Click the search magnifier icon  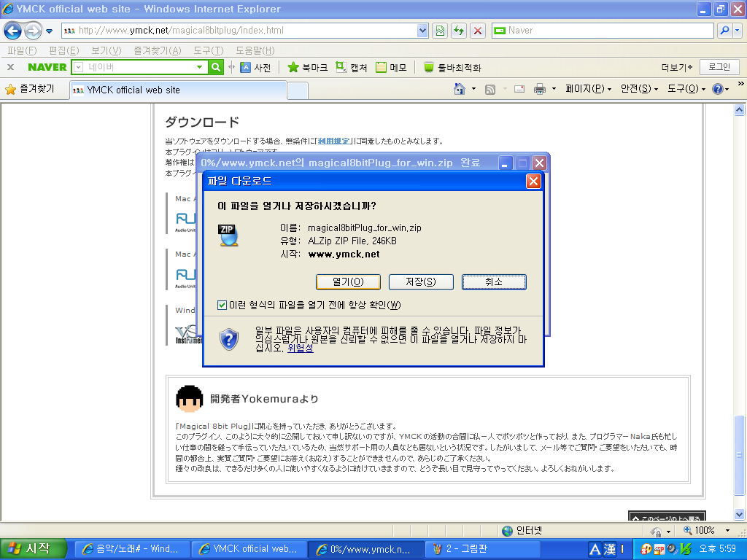click(724, 31)
